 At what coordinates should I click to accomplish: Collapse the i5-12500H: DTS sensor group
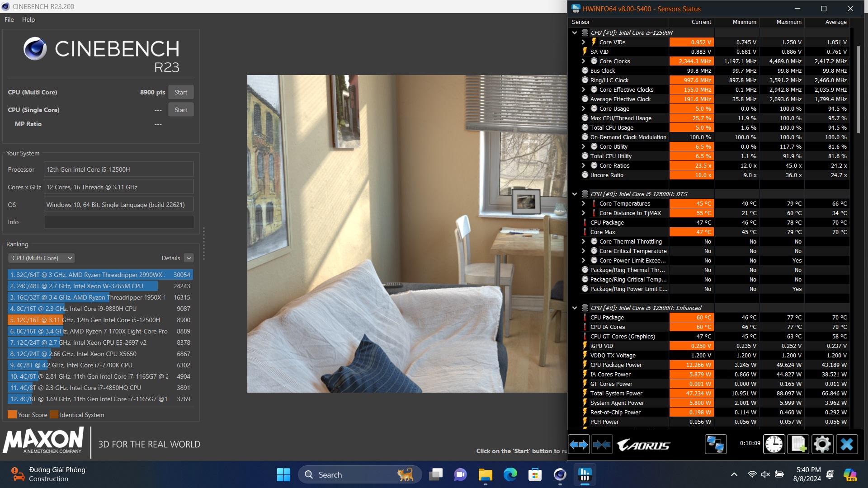(575, 194)
